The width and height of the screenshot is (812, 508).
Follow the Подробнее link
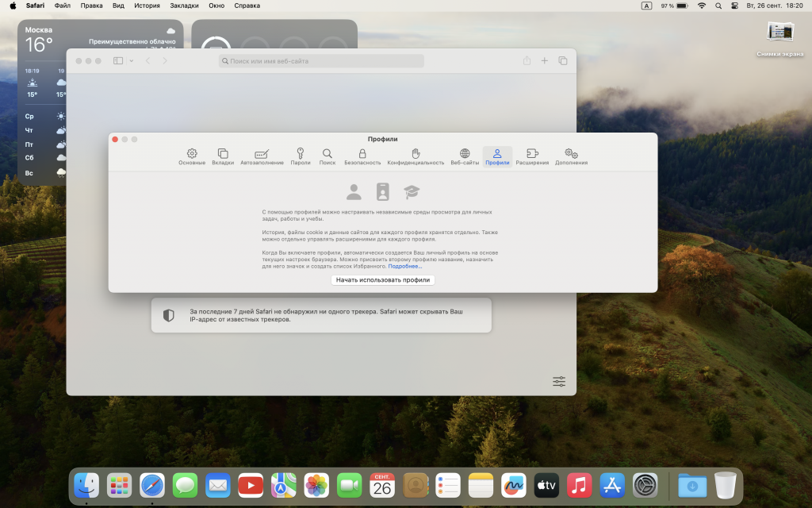[404, 267]
